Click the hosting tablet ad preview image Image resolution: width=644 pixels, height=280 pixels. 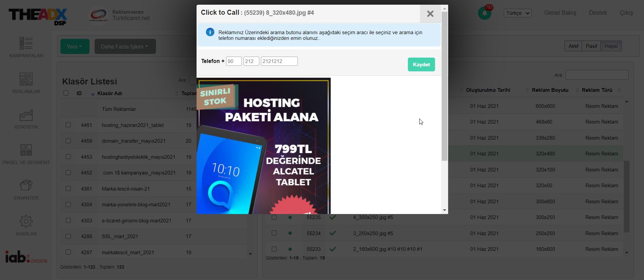coord(264,146)
